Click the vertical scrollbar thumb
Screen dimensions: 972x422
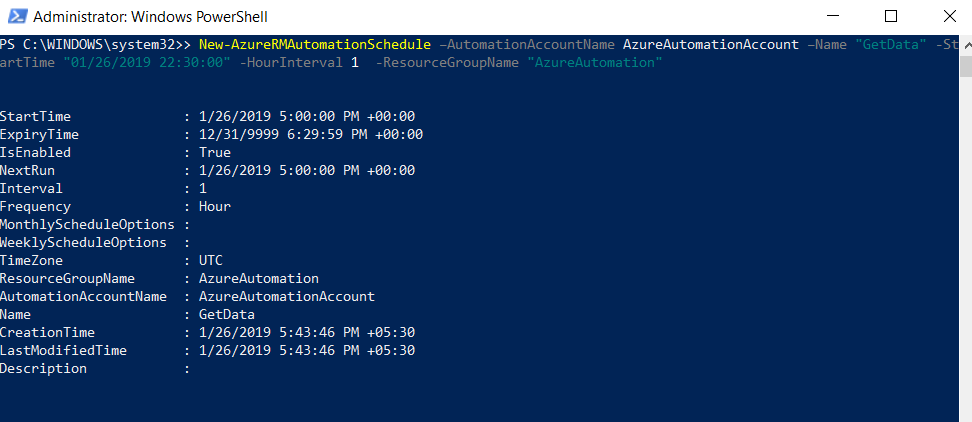click(x=966, y=67)
